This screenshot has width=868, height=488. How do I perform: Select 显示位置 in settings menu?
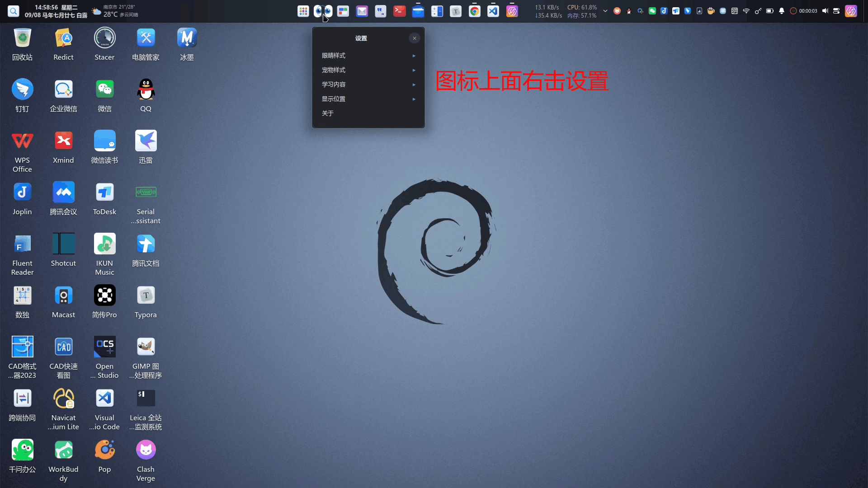coord(368,99)
